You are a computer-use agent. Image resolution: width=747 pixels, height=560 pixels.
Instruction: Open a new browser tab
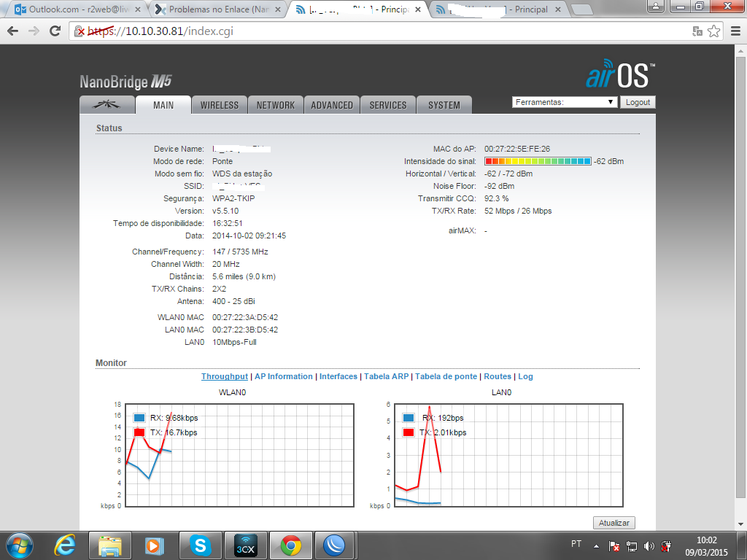pyautogui.click(x=581, y=9)
